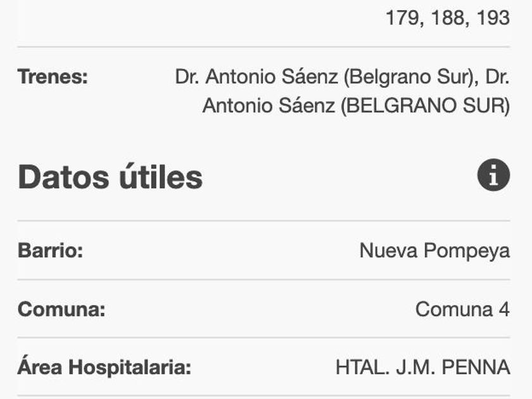Viewport: 532px width, 399px height.
Task: Click bus line number 179
Action: click(x=404, y=17)
